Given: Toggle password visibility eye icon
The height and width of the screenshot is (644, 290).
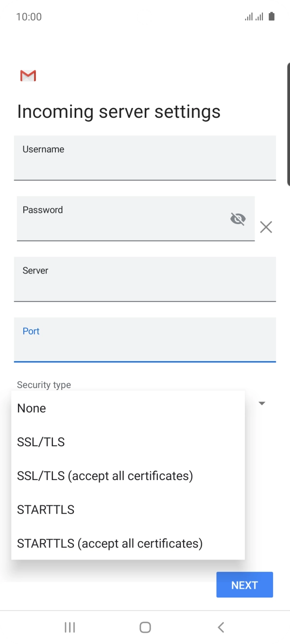Looking at the screenshot, I should pos(238,219).
